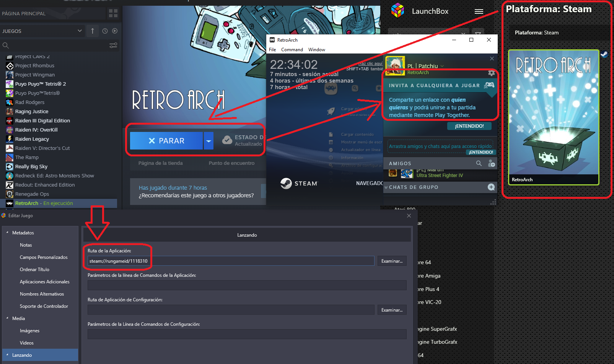Collapse the Metadatos tree node

click(x=7, y=232)
